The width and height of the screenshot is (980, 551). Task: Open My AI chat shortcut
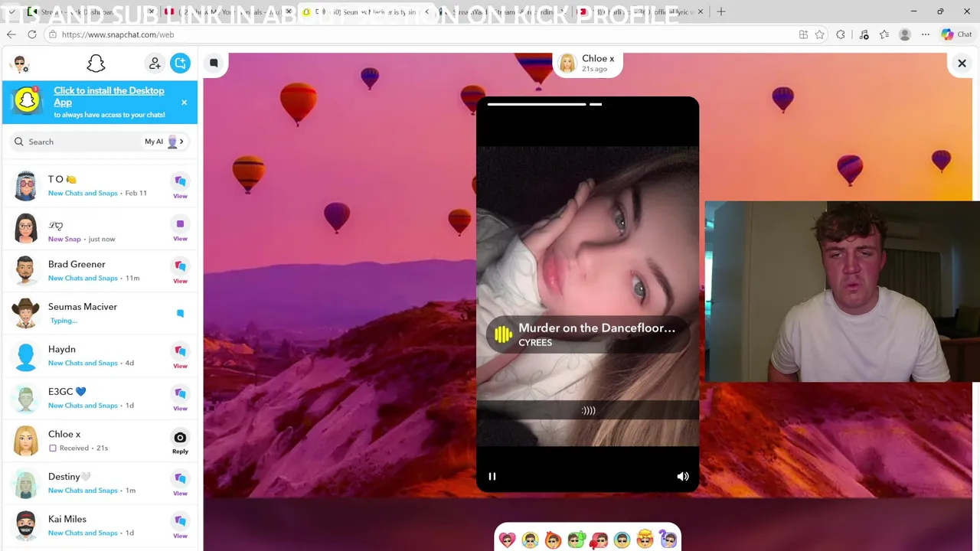coord(165,142)
